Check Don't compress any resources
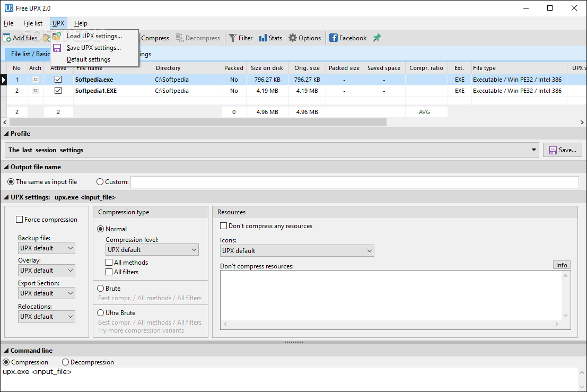 (x=223, y=226)
